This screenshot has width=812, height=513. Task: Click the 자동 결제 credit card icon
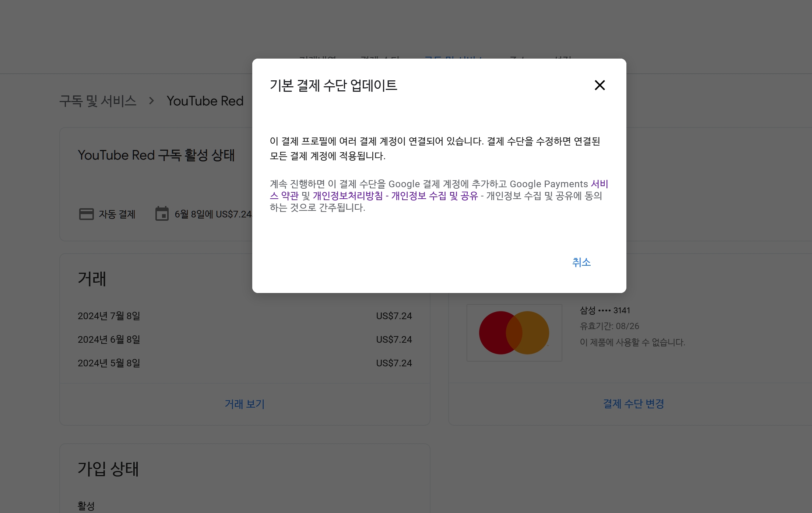point(86,214)
